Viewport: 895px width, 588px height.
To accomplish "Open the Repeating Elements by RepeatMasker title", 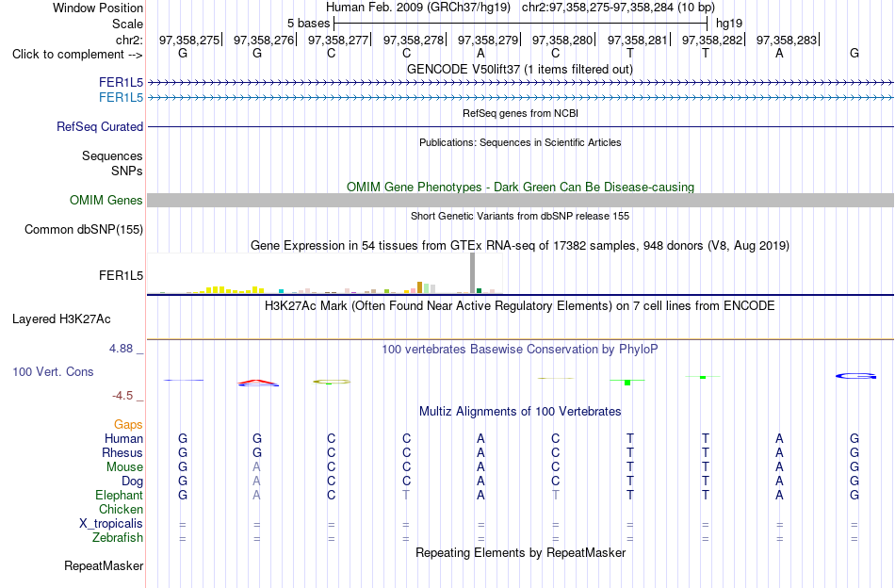I will [520, 552].
